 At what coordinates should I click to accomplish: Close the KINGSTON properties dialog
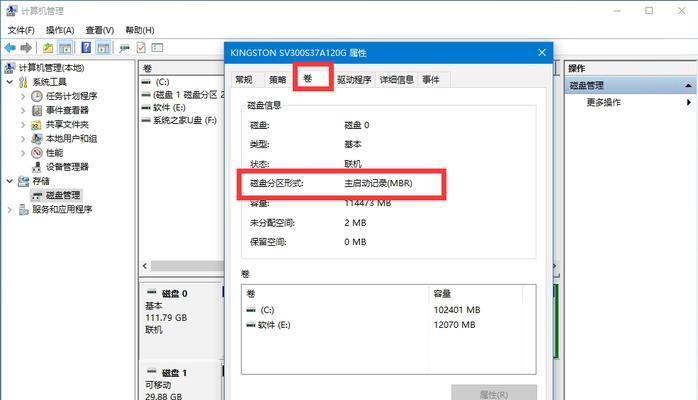coord(542,53)
